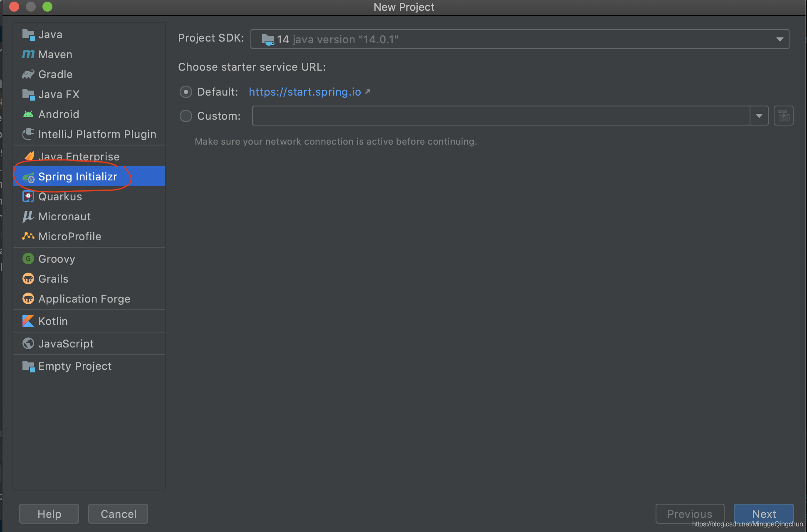Expand the Custom URL history dropdown arrow
The image size is (807, 532).
[x=759, y=116]
